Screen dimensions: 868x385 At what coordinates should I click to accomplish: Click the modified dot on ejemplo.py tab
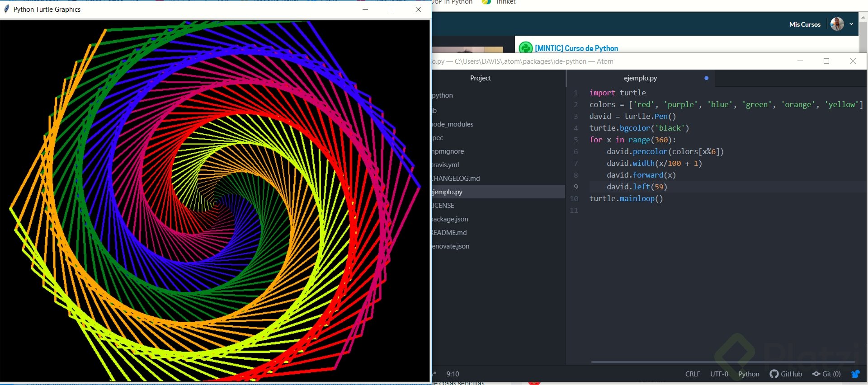[706, 78]
